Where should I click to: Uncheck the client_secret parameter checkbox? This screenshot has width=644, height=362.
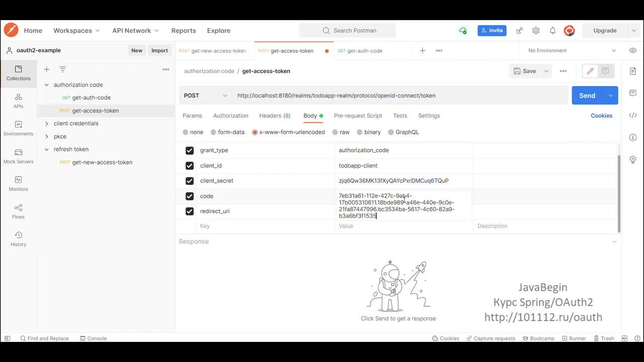[x=190, y=181]
